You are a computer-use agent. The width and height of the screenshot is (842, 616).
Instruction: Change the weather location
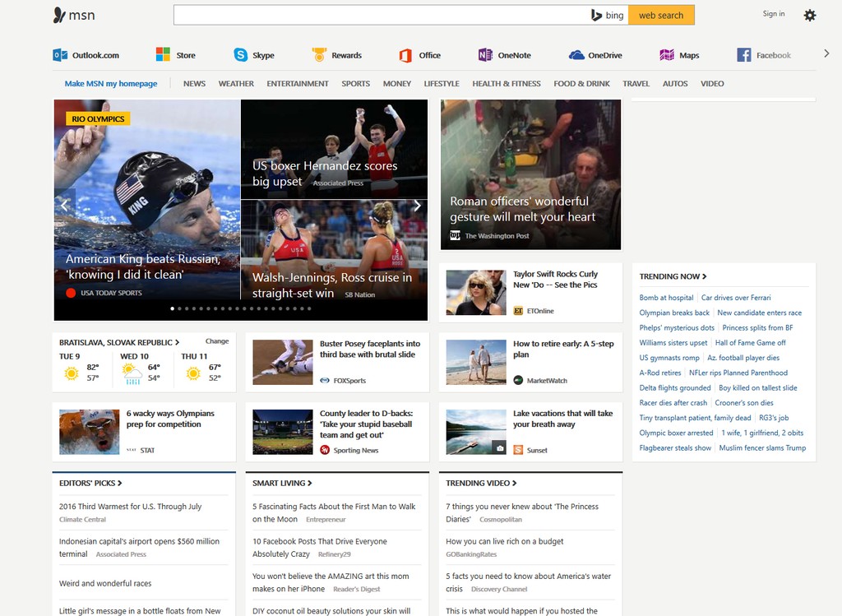pos(217,341)
